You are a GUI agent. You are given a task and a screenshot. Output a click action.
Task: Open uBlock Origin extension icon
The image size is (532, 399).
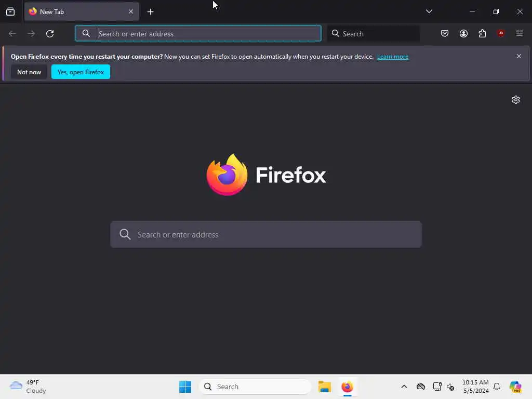click(500, 33)
